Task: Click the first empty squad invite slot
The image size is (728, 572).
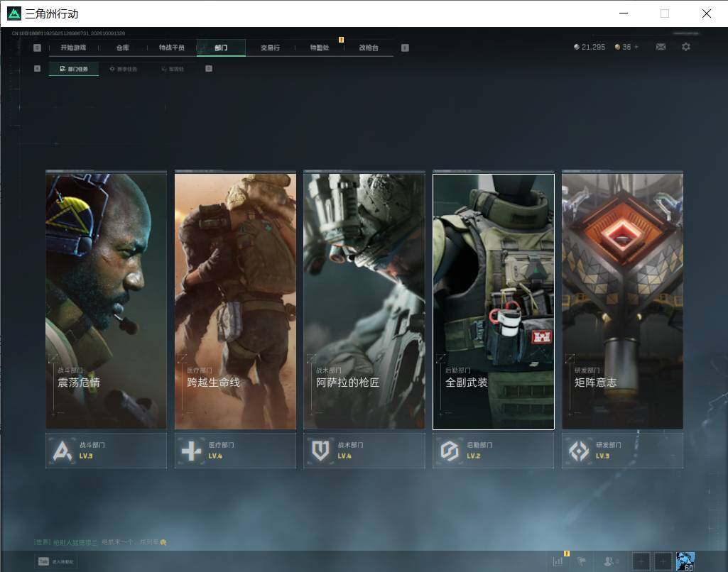Action: tap(641, 561)
